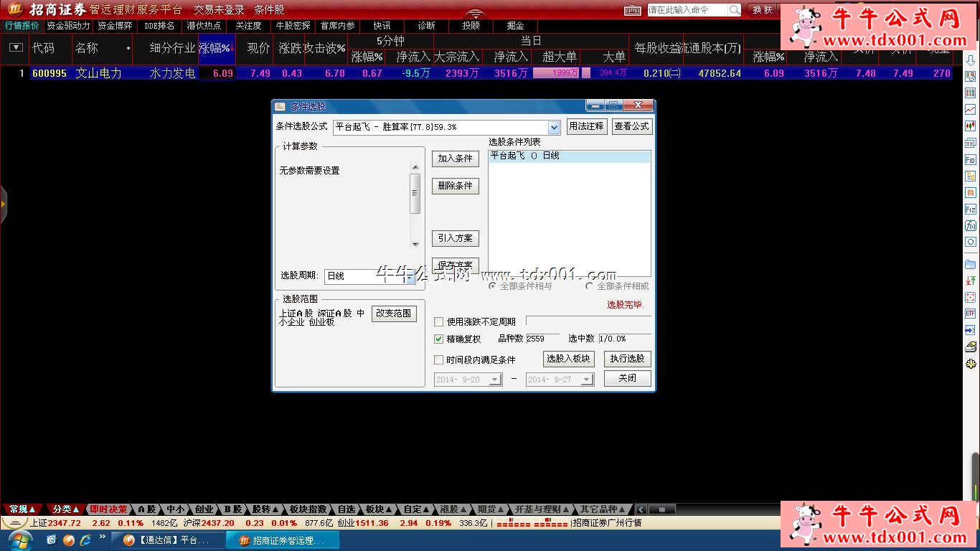This screenshot has height=551, width=980.
Task: Expand the 常规 bottom tab menu
Action: (22, 509)
